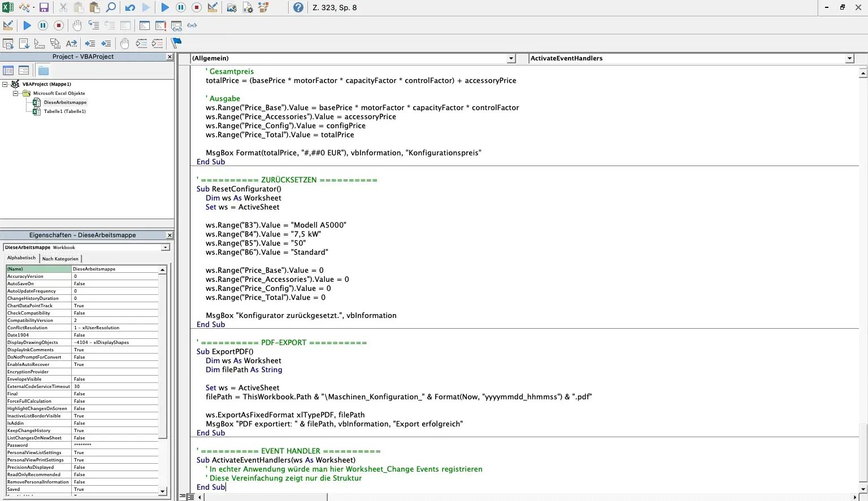Close the Project - VBAProject panel

(x=170, y=57)
